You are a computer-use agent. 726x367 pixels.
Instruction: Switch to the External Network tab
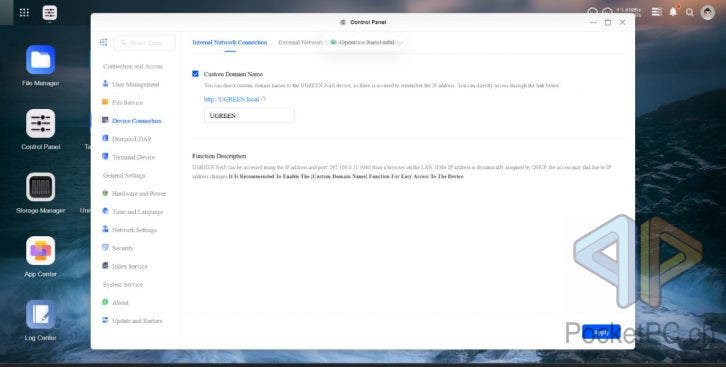pos(301,42)
